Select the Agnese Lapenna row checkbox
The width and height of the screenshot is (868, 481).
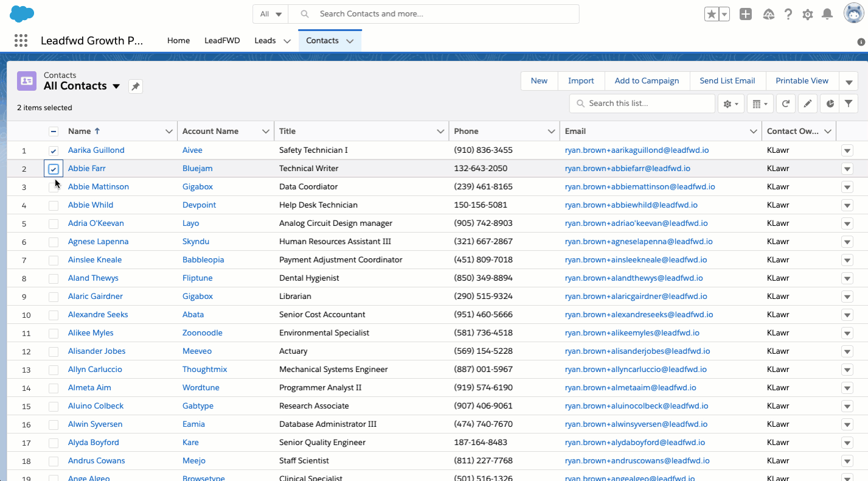tap(54, 242)
